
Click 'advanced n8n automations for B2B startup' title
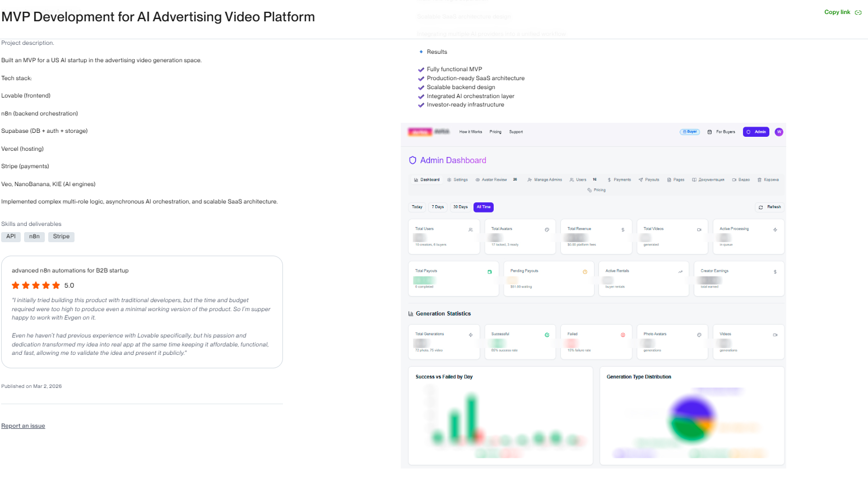tap(70, 271)
